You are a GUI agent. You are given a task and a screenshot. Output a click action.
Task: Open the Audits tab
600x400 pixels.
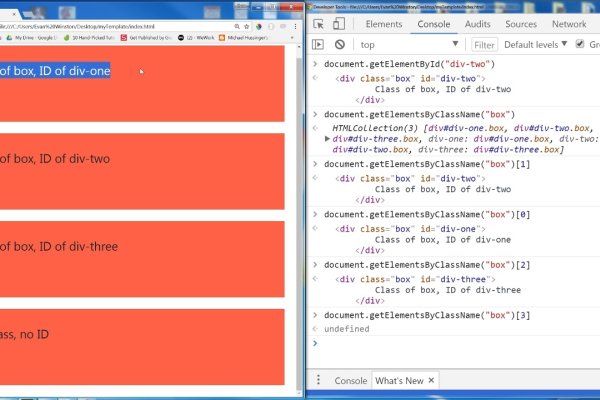478,24
